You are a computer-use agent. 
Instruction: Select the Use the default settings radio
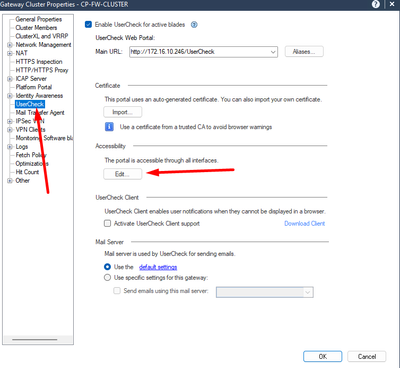107,267
